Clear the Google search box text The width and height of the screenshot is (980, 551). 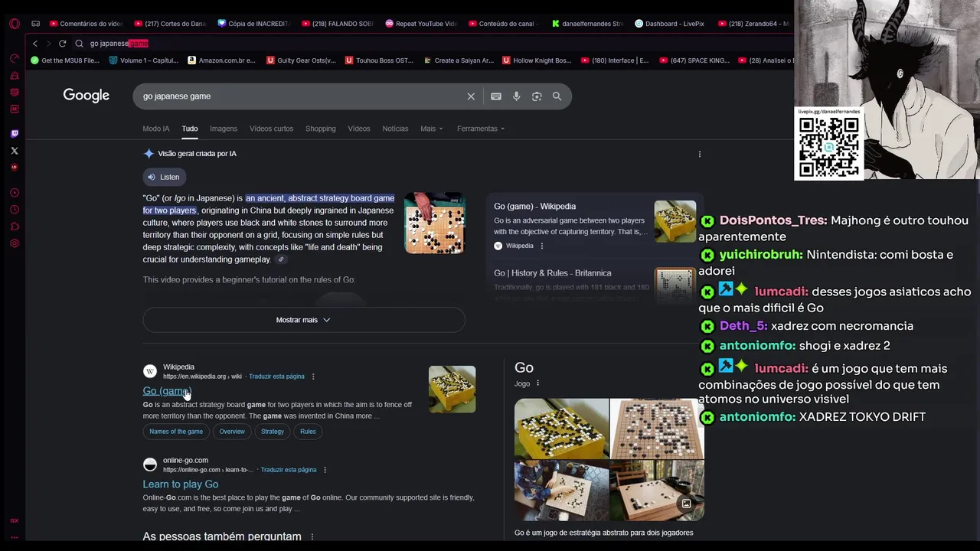pyautogui.click(x=471, y=96)
